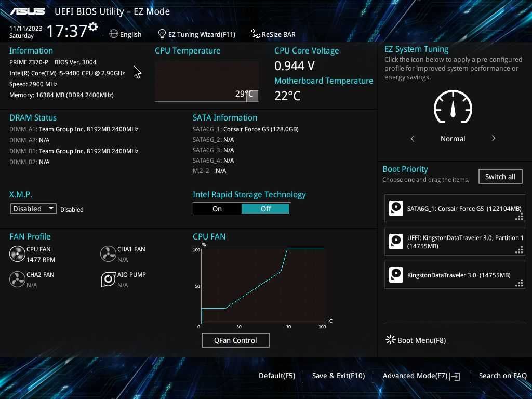Click Save & Exit(F10)
This screenshot has height=399, width=532.
click(338, 376)
